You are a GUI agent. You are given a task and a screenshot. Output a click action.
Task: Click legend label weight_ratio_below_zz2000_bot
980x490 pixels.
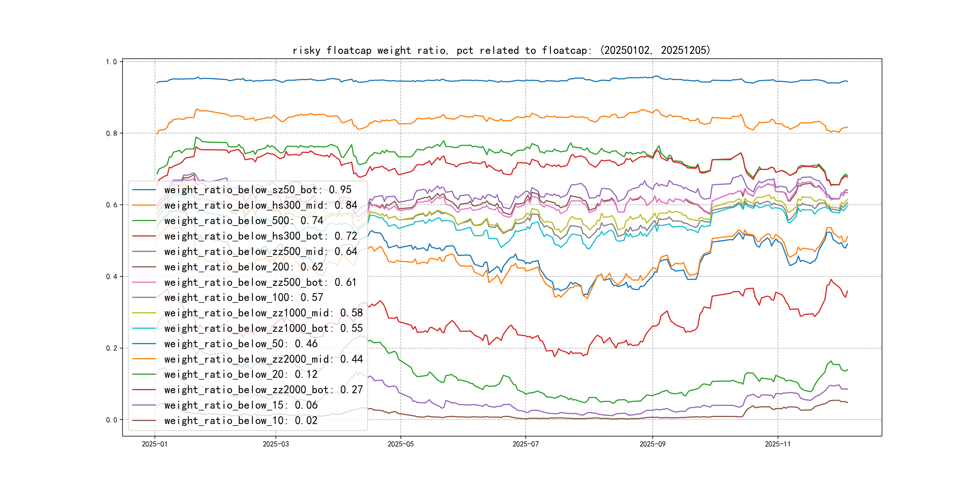(263, 390)
